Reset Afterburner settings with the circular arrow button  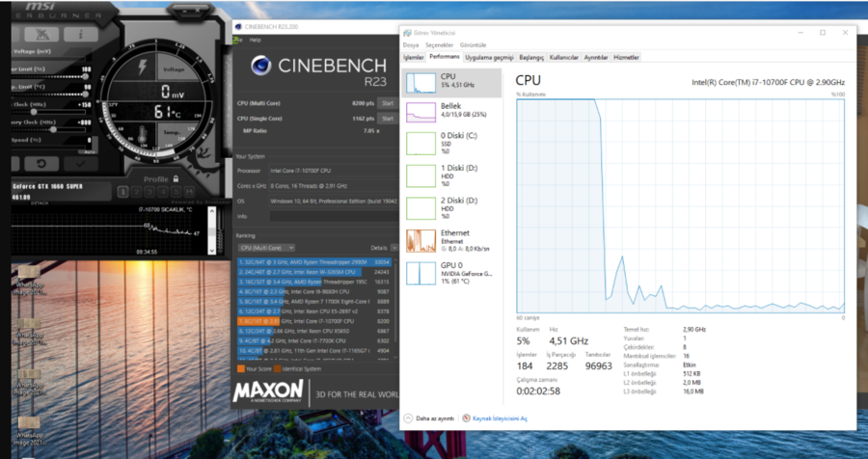41,164
